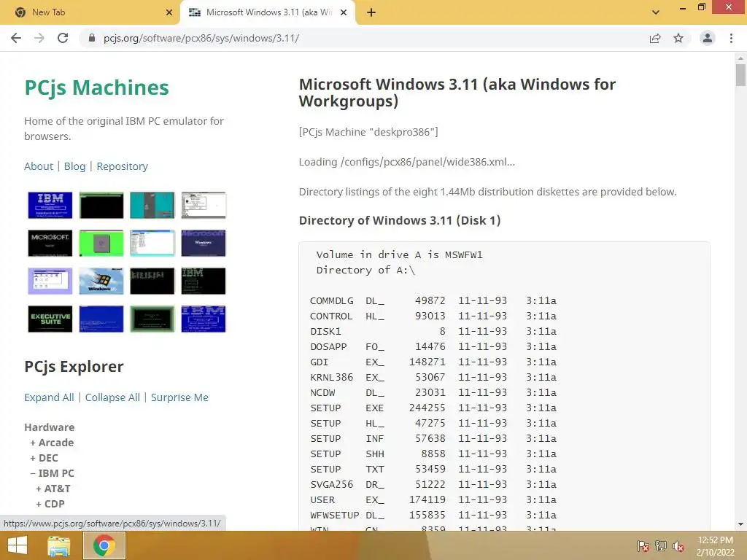Close the New Tab tab

tap(169, 12)
